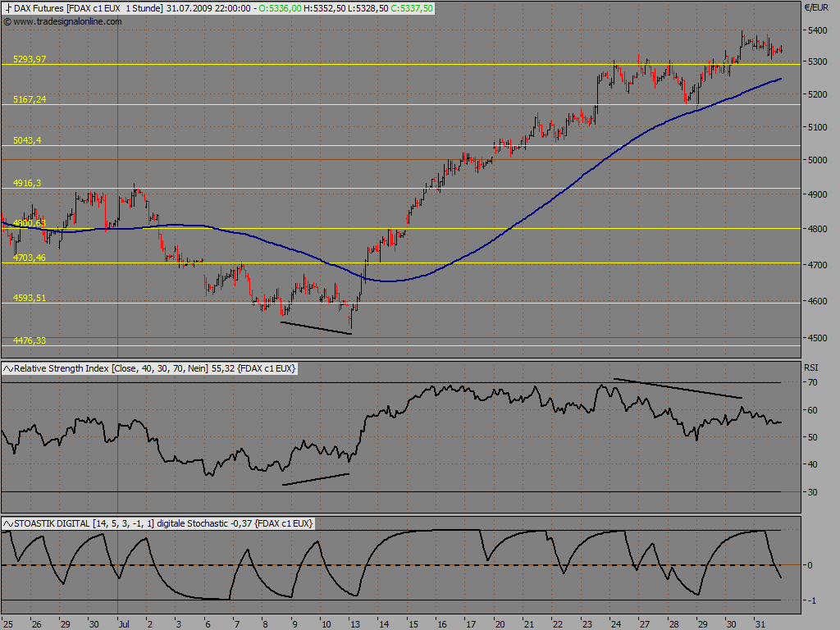This screenshot has width=840, height=630.
Task: Click the 4800 tick on price axis
Action: [818, 229]
